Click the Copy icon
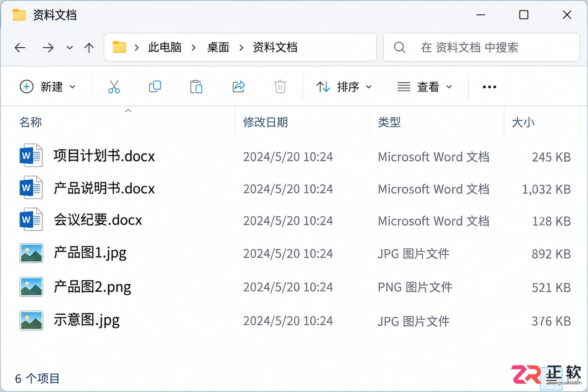Screen dimensions: 588x392 point(155,87)
